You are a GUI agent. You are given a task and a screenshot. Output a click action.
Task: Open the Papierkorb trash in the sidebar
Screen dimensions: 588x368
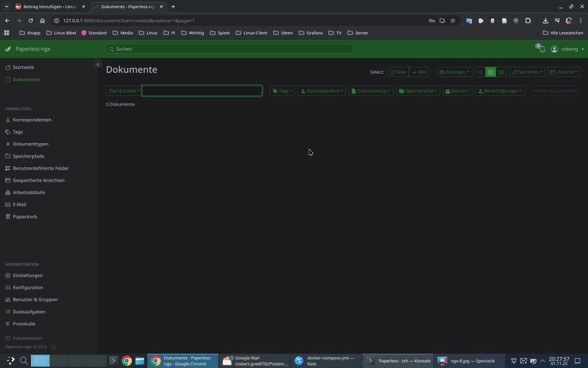25,217
